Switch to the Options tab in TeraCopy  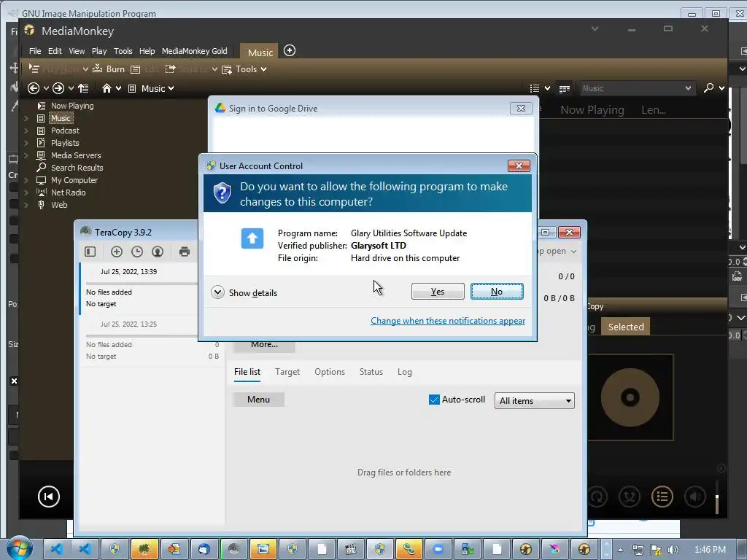click(x=330, y=372)
